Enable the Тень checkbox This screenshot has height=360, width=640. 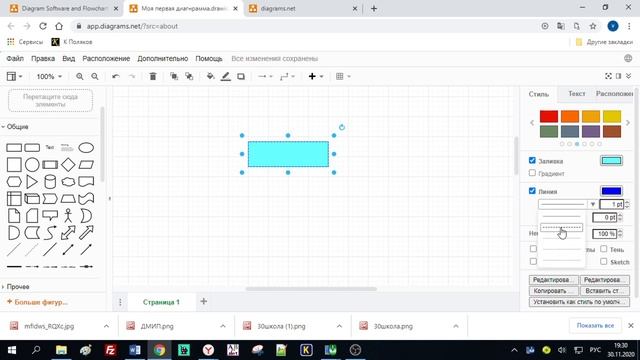point(603,249)
